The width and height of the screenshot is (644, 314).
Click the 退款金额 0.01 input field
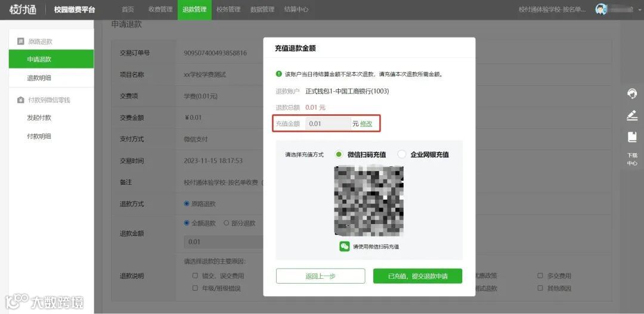[x=224, y=242]
